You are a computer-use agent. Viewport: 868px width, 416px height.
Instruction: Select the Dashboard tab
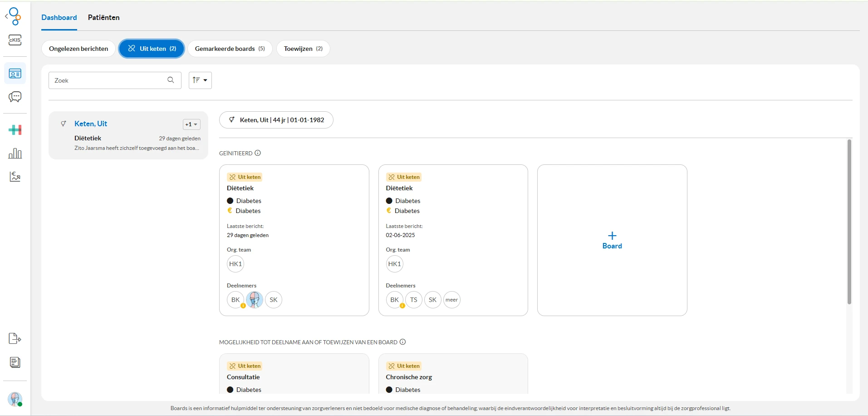point(59,17)
